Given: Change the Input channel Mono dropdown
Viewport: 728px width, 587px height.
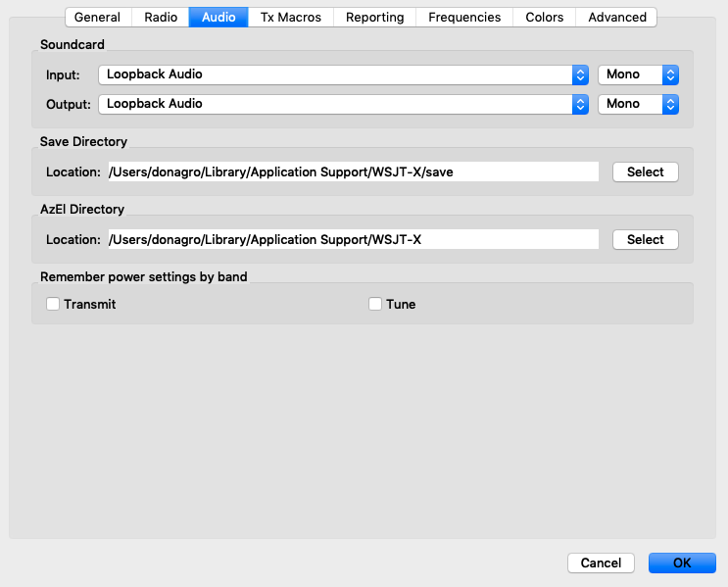Looking at the screenshot, I should tap(639, 74).
